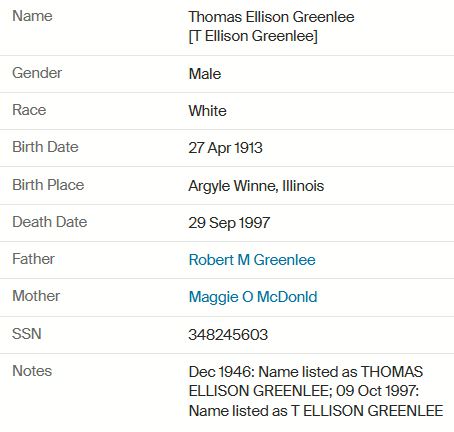Click the Race value White

tap(207, 111)
